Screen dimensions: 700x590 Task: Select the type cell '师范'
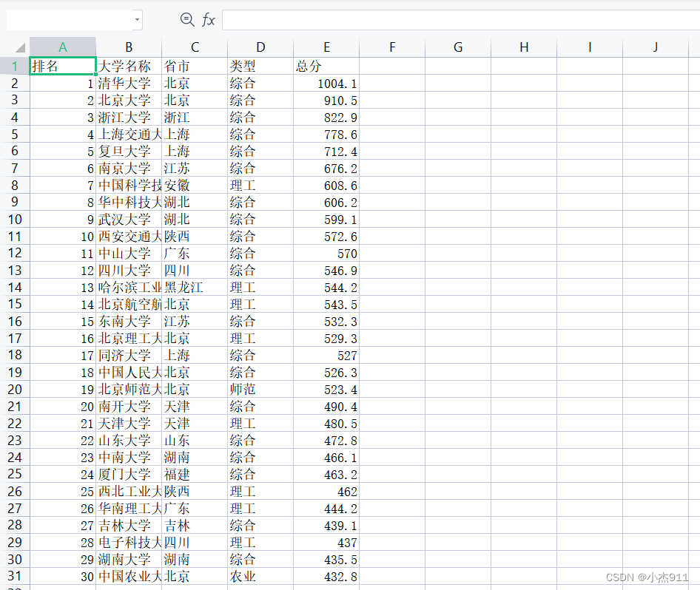coord(260,389)
